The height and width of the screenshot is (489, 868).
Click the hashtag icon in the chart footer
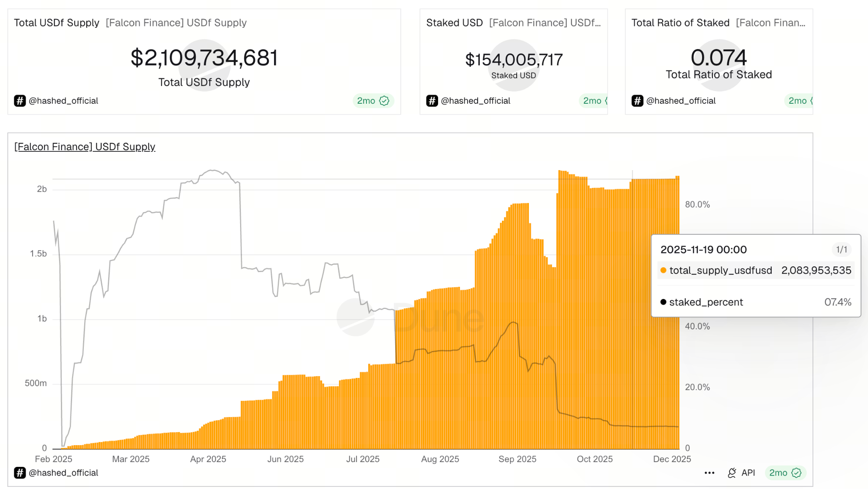[x=19, y=473]
